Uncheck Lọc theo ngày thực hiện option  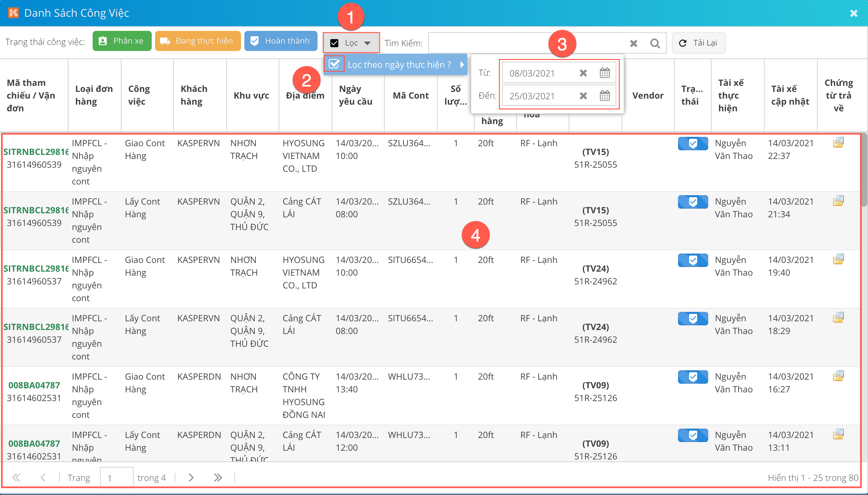coord(334,64)
